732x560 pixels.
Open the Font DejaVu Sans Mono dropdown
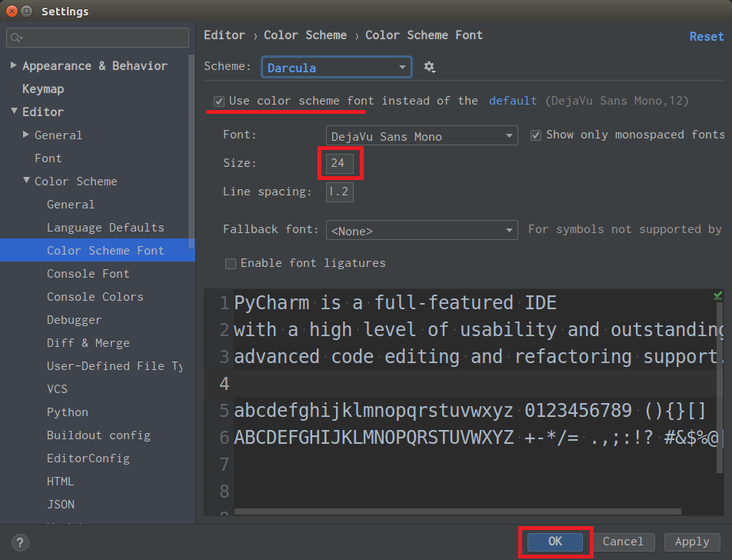[x=421, y=135]
